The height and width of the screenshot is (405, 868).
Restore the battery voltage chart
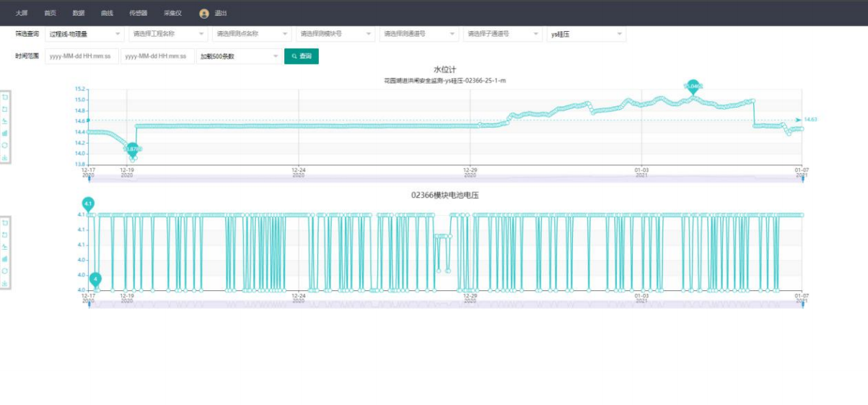5,271
